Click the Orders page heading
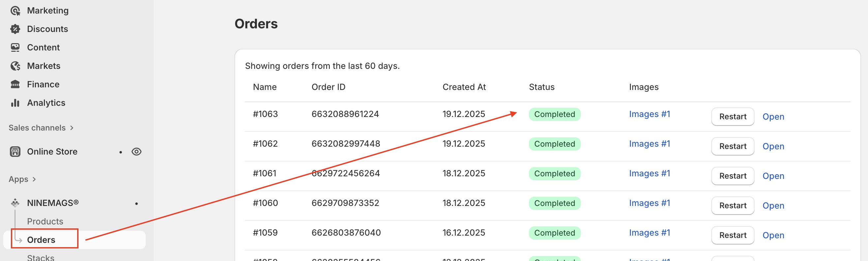868x261 pixels. tap(256, 24)
